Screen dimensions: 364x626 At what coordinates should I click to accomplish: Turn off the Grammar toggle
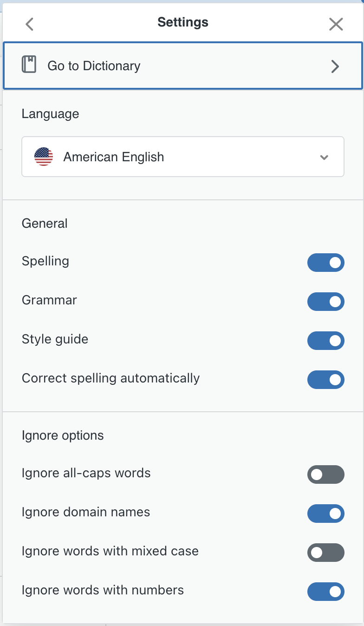click(x=325, y=302)
